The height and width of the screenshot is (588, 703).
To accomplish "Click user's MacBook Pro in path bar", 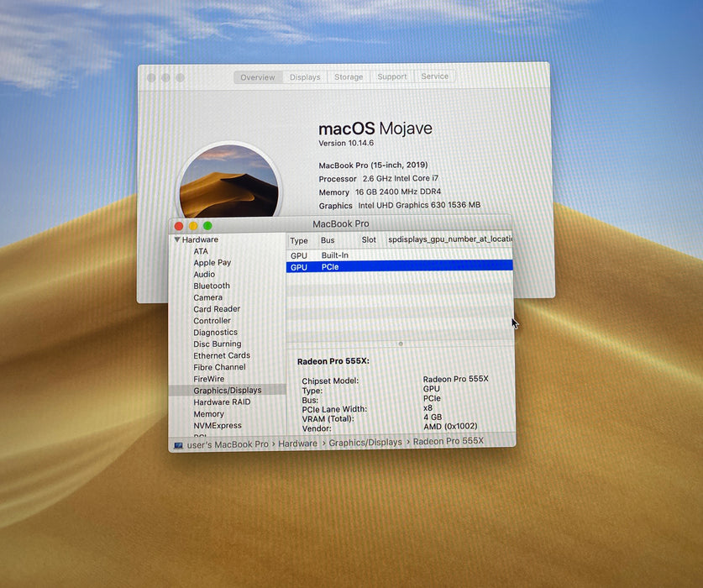I will [x=228, y=444].
